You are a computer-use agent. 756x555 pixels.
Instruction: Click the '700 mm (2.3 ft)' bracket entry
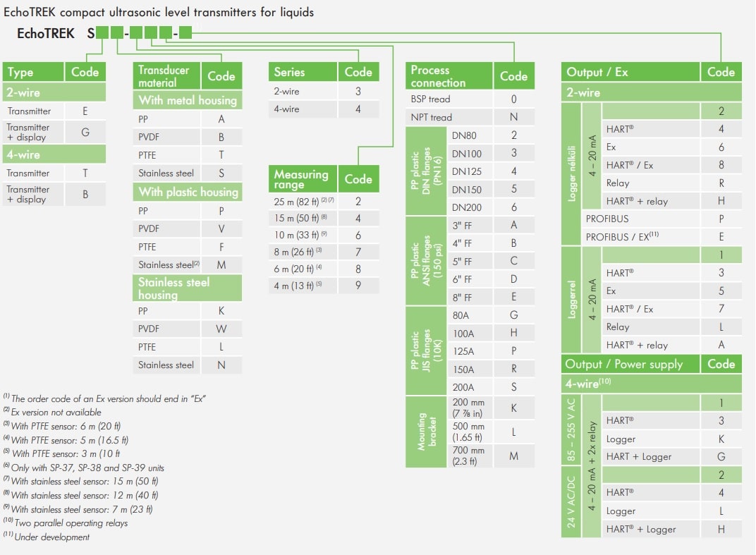tap(491, 456)
